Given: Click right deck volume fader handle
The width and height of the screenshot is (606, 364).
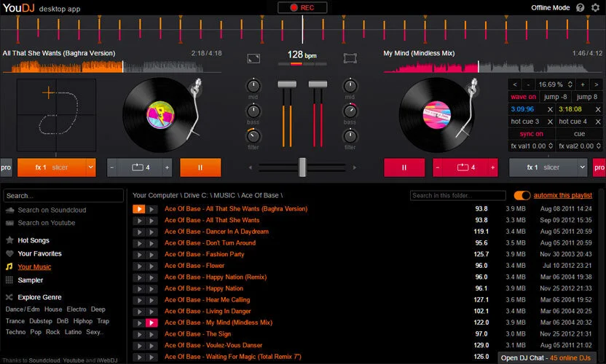Looking at the screenshot, I should click(318, 84).
